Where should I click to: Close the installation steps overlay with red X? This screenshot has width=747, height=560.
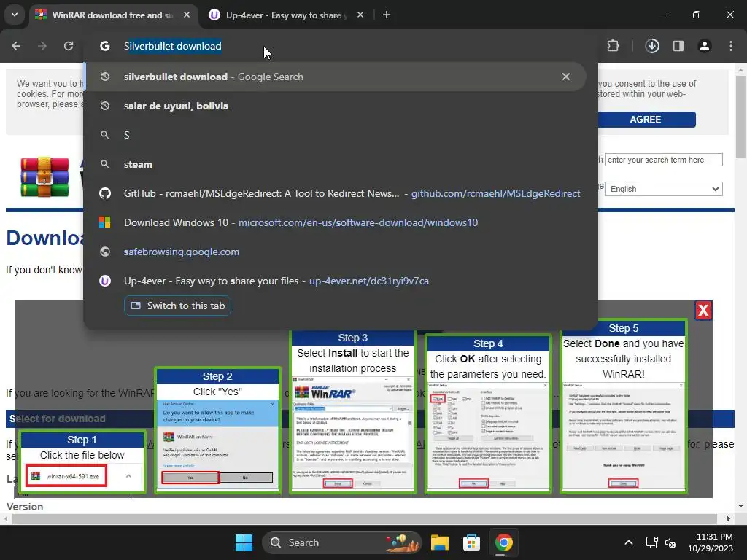[x=703, y=311]
